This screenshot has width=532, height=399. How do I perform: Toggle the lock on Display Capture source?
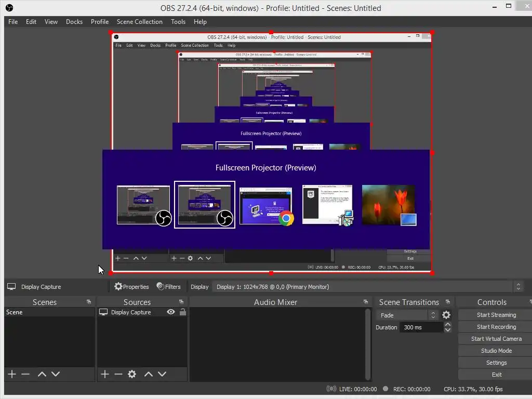(183, 312)
